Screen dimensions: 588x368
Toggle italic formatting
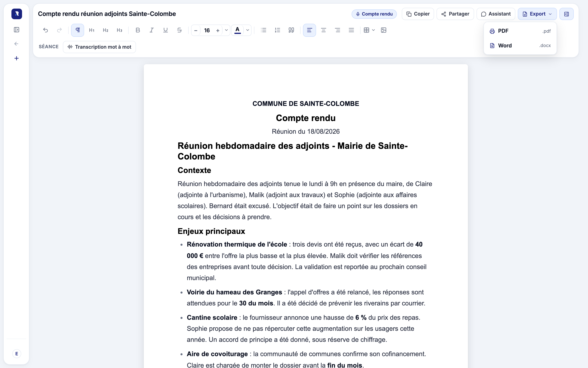tap(152, 30)
